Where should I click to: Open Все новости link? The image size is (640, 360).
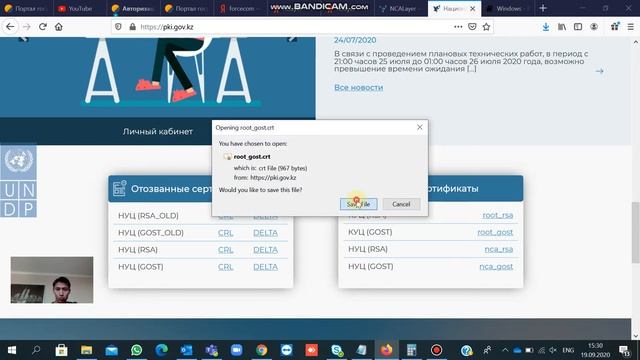(x=358, y=87)
